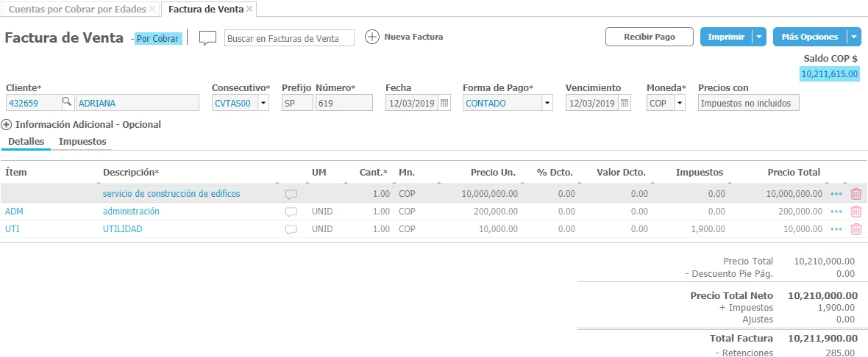Open three-dot menu for UTILIDAD row
Screen dimensions: 868x357
click(836, 229)
